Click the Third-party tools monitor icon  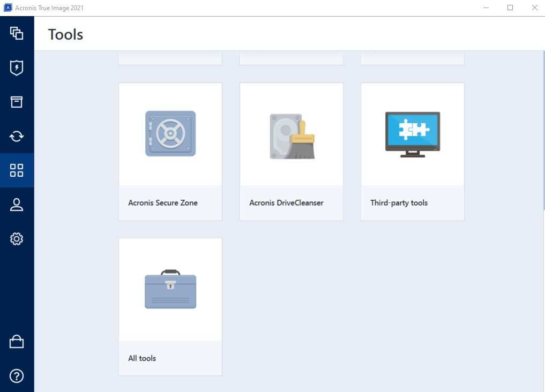pos(413,134)
